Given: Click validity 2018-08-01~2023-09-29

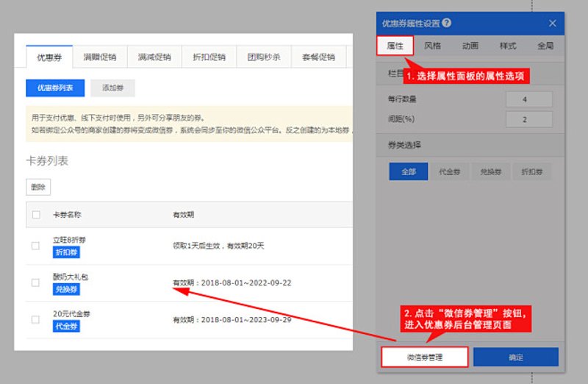Looking at the screenshot, I should pyautogui.click(x=232, y=319).
